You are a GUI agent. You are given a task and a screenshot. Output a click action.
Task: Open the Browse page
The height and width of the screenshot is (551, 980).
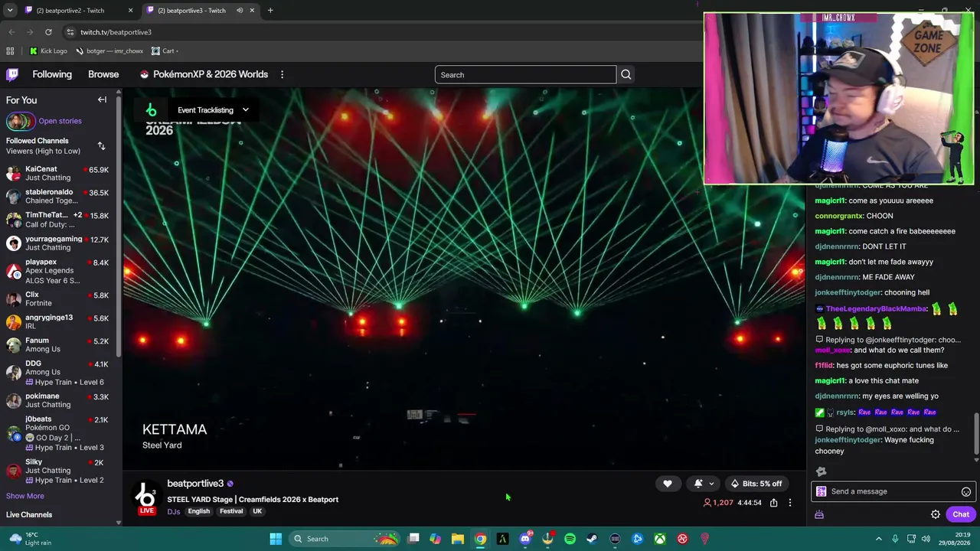coord(103,74)
